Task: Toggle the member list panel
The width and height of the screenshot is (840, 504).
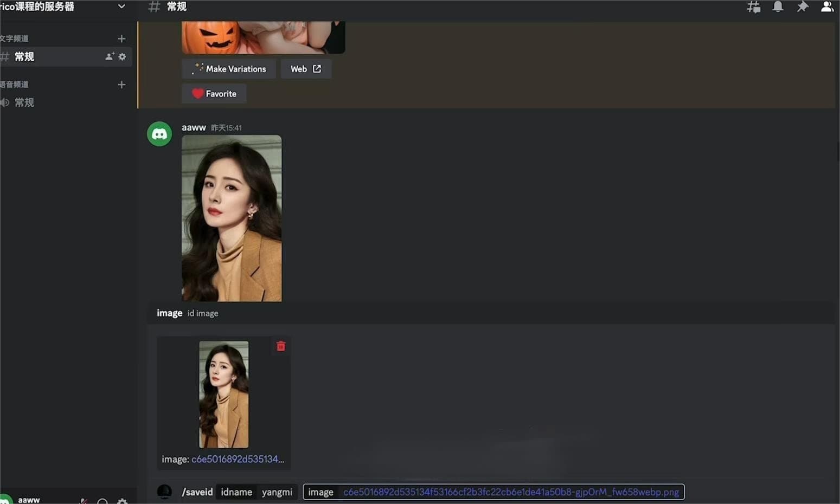Action: click(x=826, y=7)
